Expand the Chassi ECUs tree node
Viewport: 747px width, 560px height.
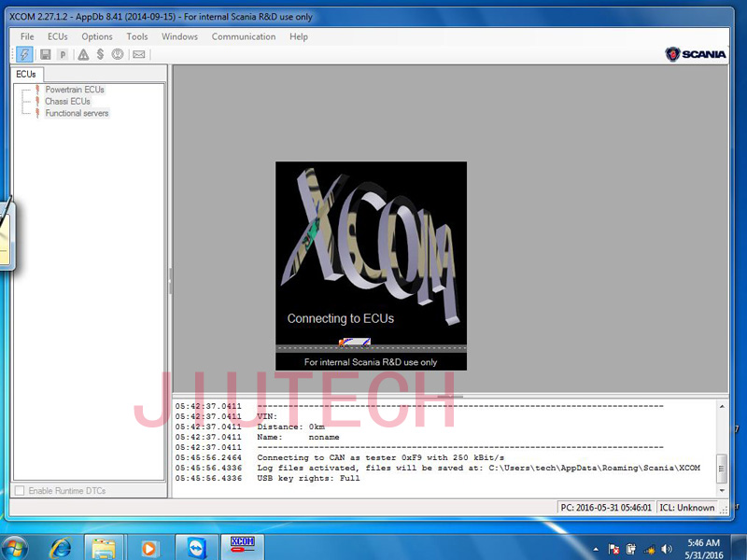coord(67,101)
